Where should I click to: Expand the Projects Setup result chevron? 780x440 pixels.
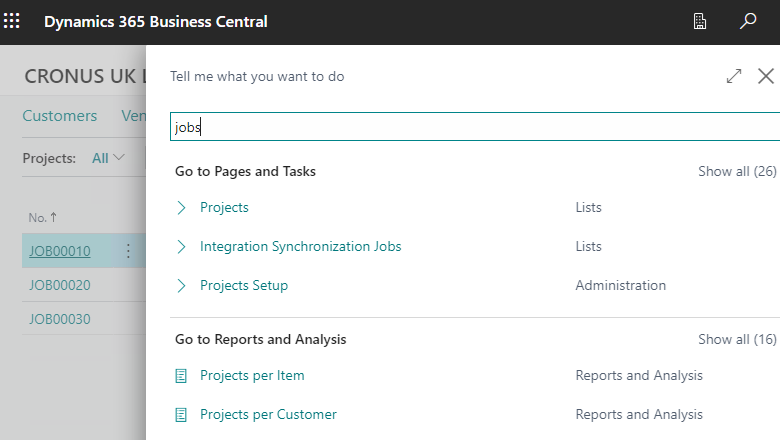tap(181, 286)
